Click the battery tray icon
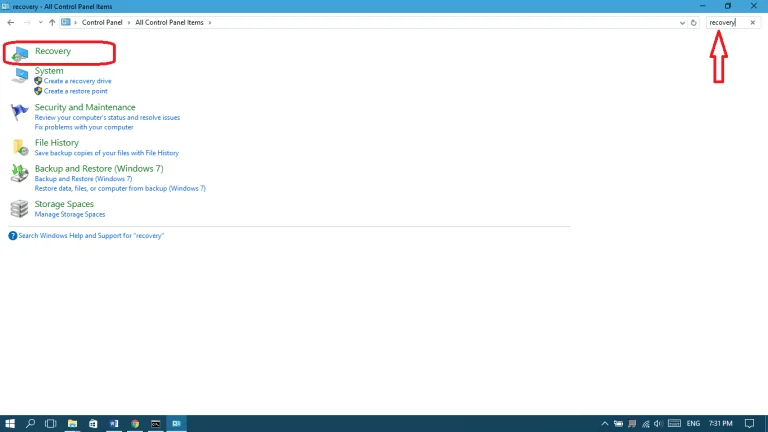Viewport: 768px width, 432px height. [619, 424]
